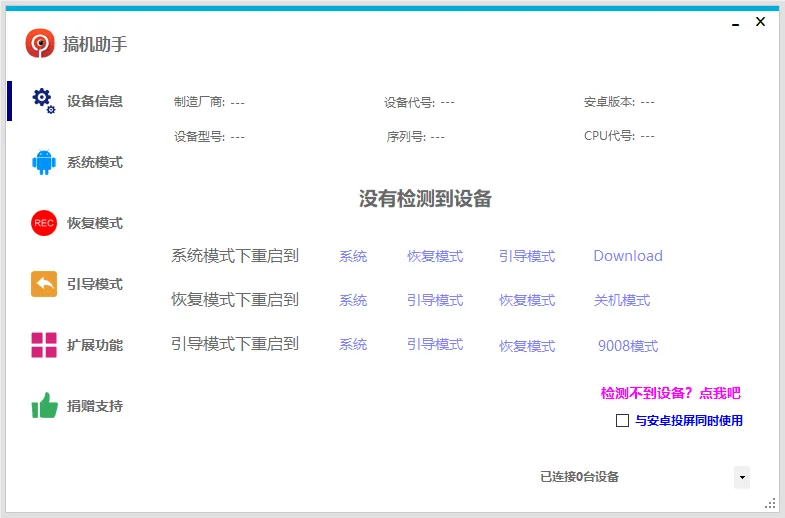Reboot to 系统 from 恢复模式 row
This screenshot has width=785, height=518.
point(353,300)
